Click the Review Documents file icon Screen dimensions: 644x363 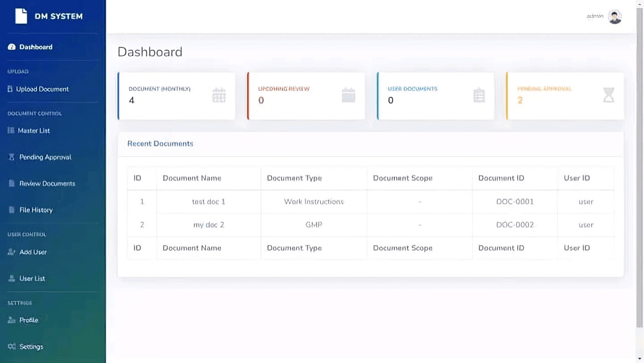click(x=12, y=183)
